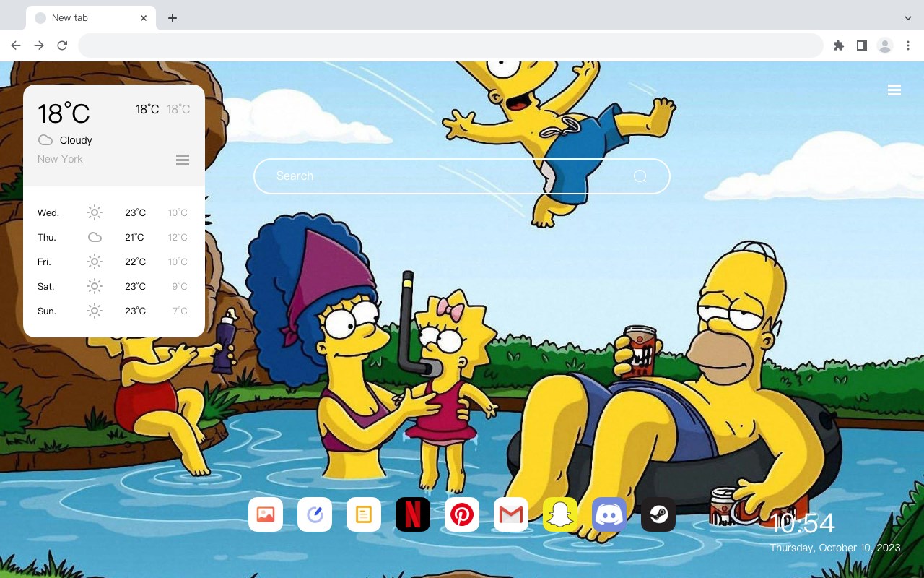Toggle the browser side panel icon
This screenshot has height=578, width=924.
[861, 46]
